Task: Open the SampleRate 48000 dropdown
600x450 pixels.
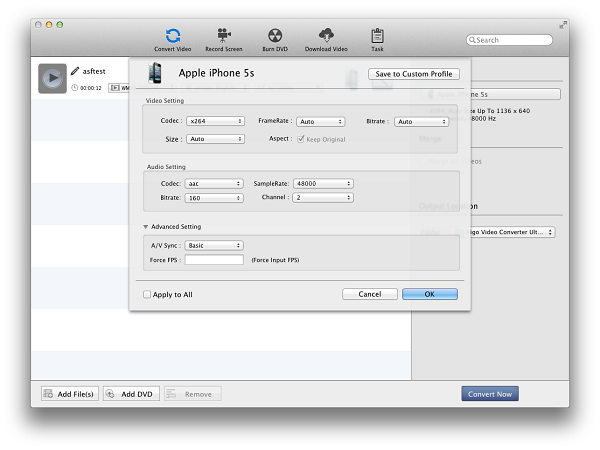Action: click(323, 184)
